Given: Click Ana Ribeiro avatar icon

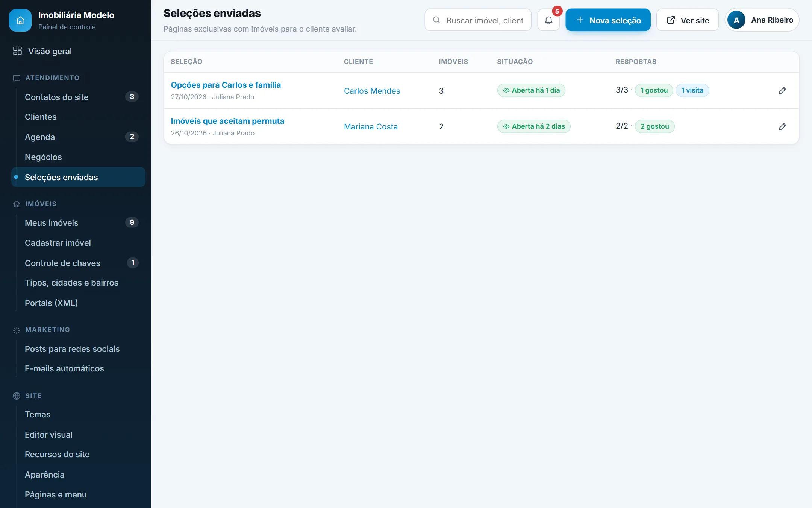Looking at the screenshot, I should [x=736, y=20].
